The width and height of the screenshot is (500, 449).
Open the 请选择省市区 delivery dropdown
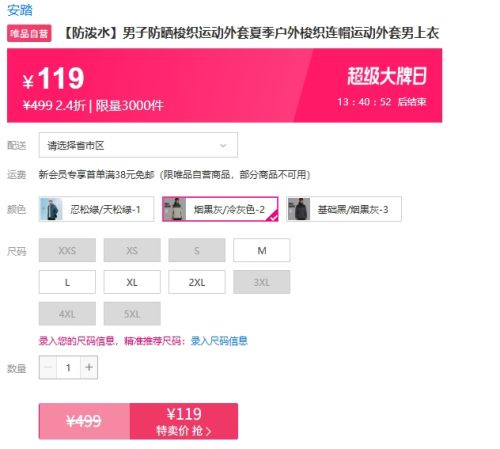coord(138,145)
